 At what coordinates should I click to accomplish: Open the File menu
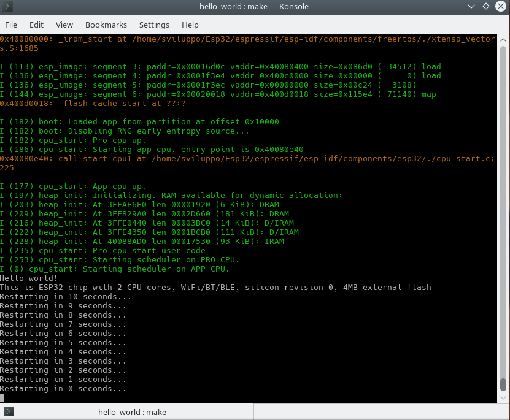(11, 25)
